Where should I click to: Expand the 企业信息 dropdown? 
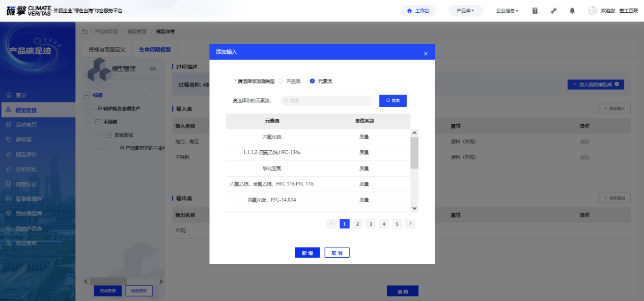(507, 11)
